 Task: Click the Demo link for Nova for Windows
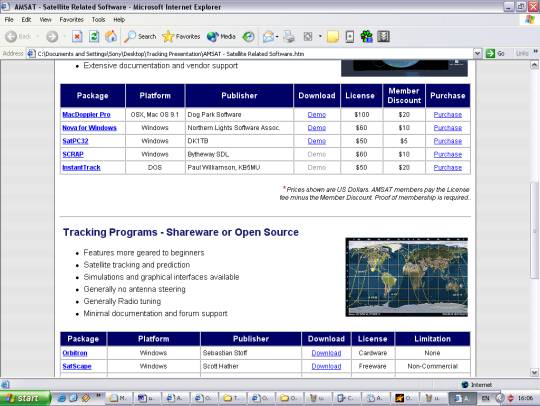317,128
